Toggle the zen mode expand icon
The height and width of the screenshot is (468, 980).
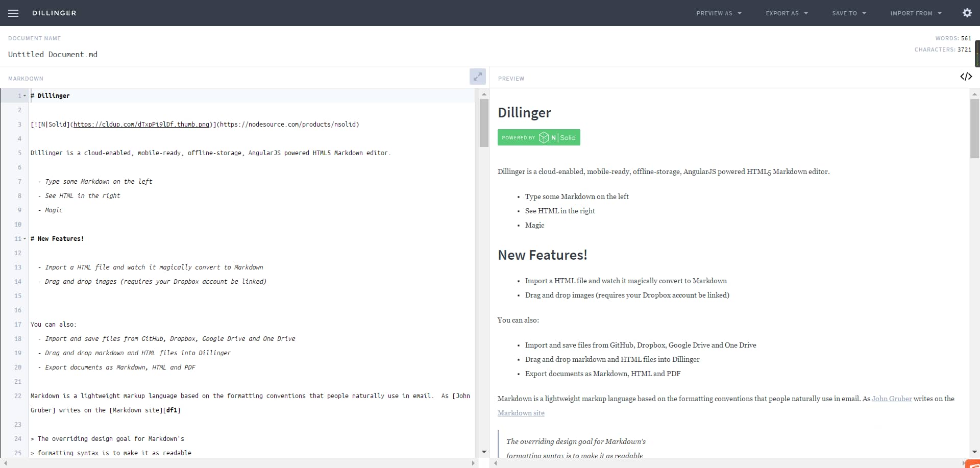[477, 77]
